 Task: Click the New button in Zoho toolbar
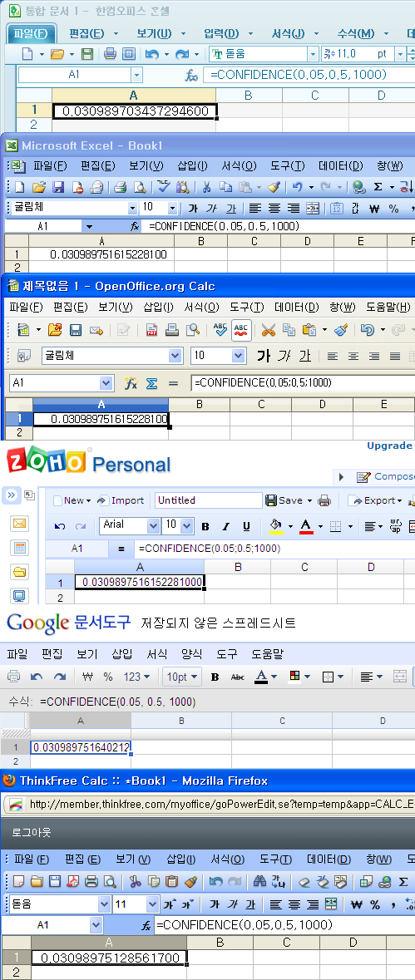(x=72, y=500)
